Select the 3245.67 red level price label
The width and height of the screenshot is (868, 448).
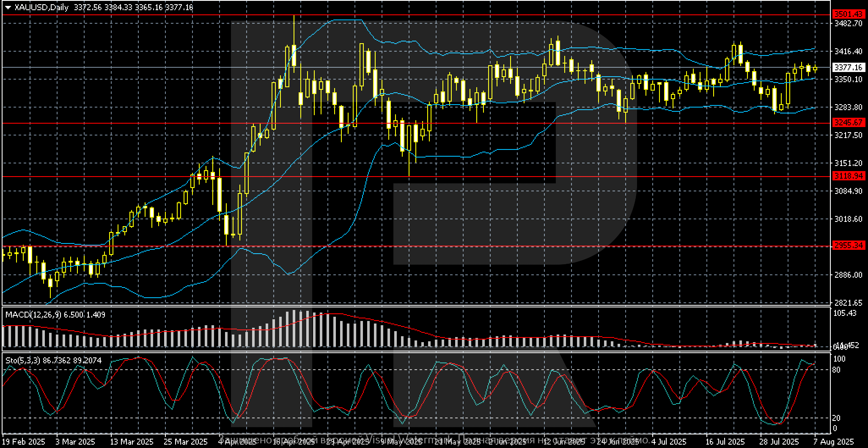tap(848, 123)
